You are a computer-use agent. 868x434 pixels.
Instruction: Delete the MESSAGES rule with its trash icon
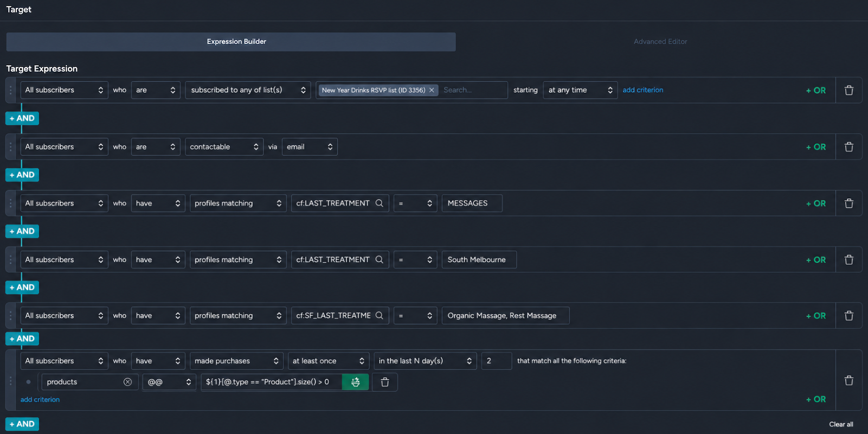tap(849, 203)
